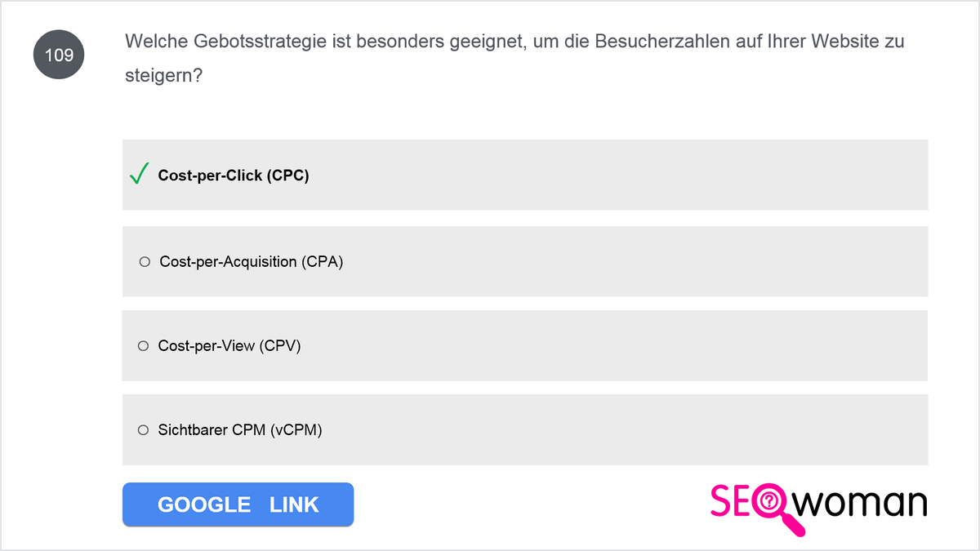Click the pink SEO letters of logo
980x551 pixels.
tap(733, 501)
